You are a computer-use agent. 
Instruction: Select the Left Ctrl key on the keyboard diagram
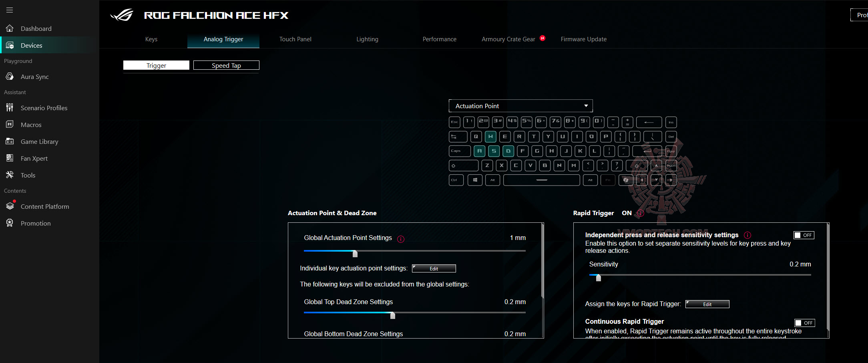[x=456, y=180]
